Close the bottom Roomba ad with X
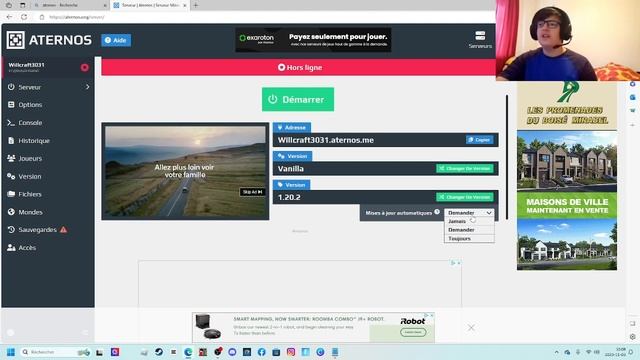640x360 pixels. (x=471, y=327)
